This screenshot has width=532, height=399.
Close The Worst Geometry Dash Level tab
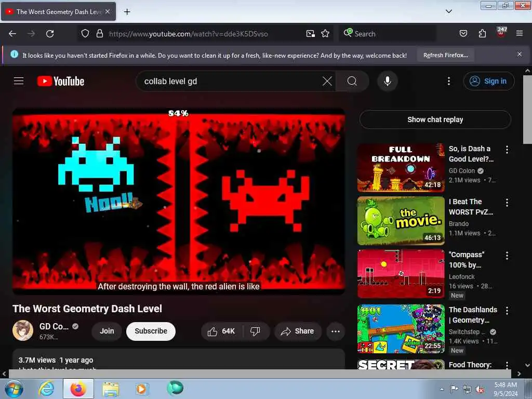pos(108,11)
